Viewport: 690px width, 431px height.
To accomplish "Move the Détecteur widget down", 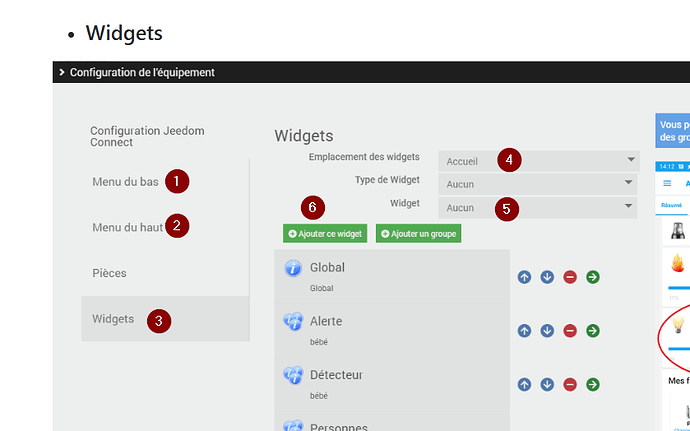I will [547, 384].
